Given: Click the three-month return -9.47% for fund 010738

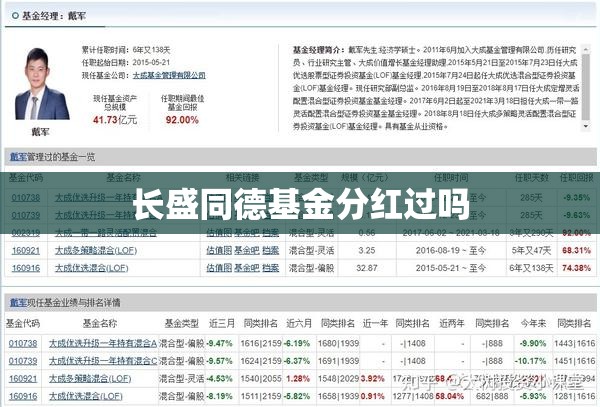Looking at the screenshot, I should 219,344.
